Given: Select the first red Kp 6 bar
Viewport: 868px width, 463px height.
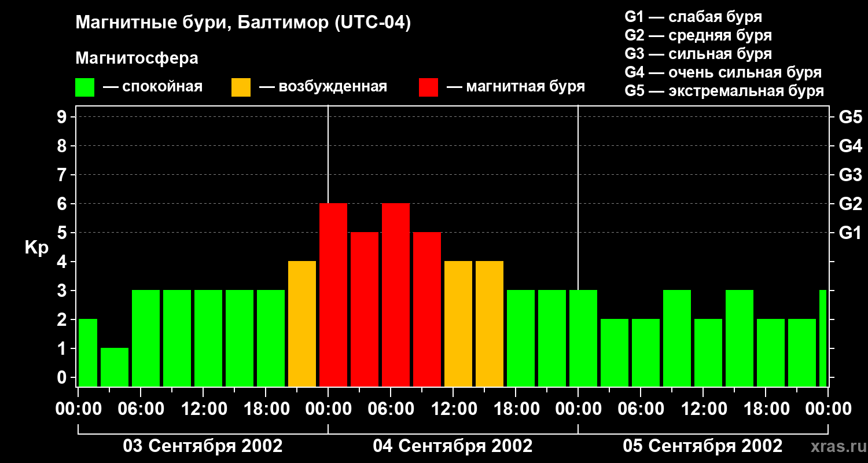Looking at the screenshot, I should tap(333, 295).
